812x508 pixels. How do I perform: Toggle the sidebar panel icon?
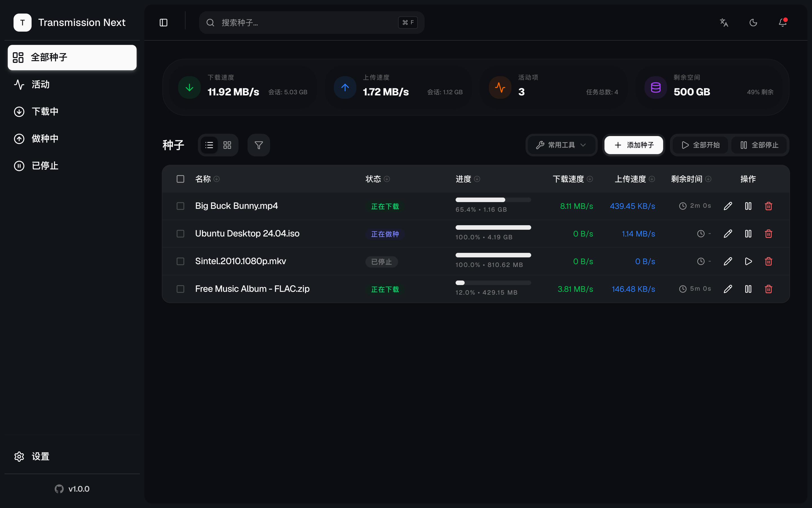pyautogui.click(x=164, y=23)
